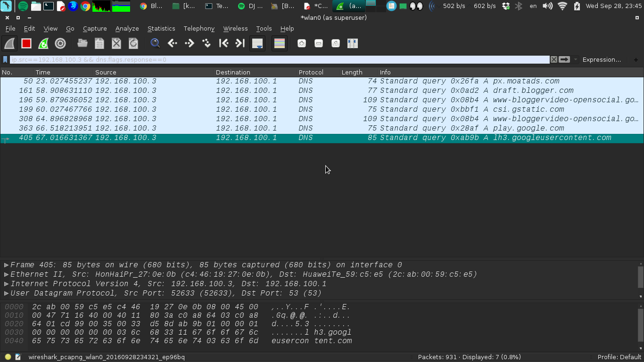The height and width of the screenshot is (362, 644).
Task: Click the display filter bookmark icon
Action: (5, 60)
